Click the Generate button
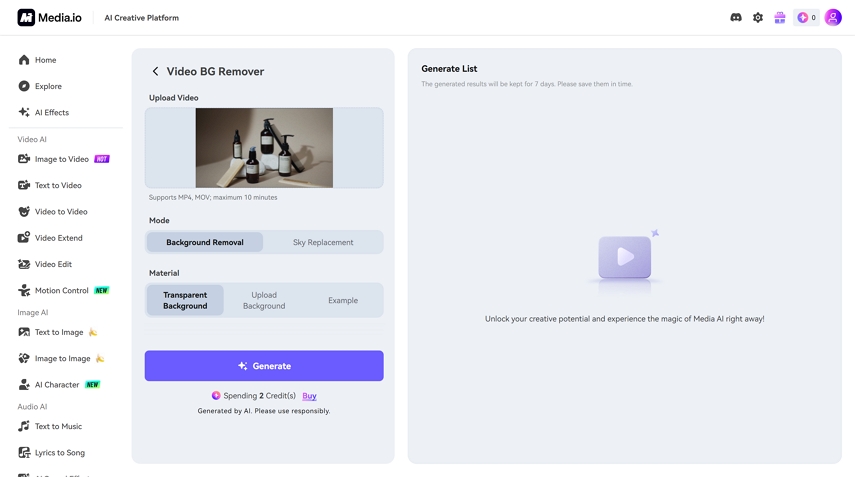This screenshot has width=855, height=477. pos(264,366)
